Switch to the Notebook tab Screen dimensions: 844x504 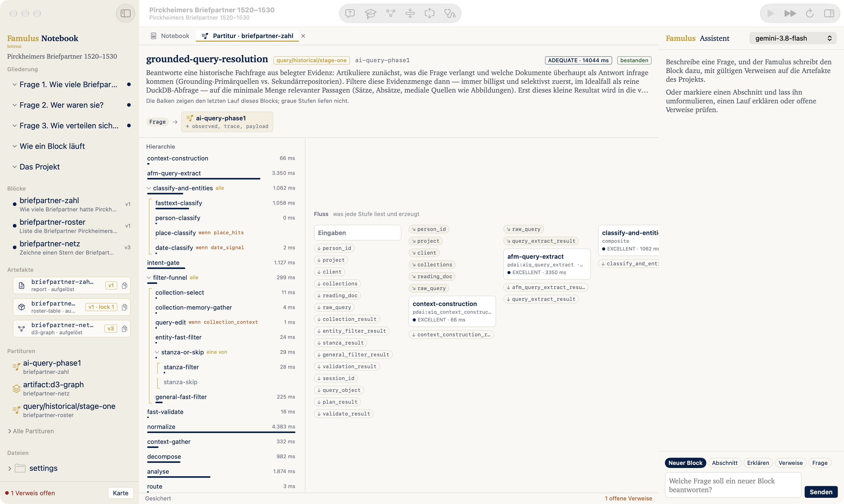[170, 36]
